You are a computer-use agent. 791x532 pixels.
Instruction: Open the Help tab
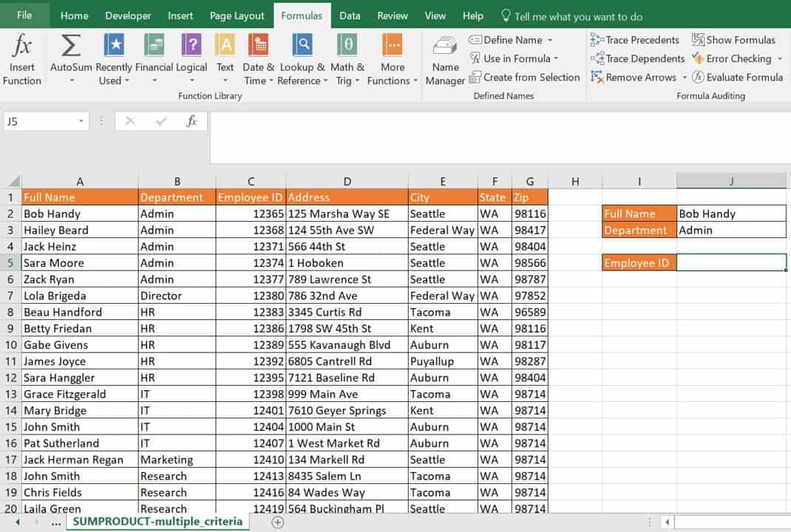472,16
